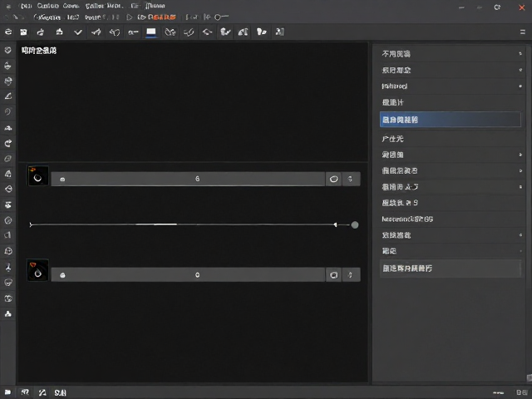
Task: Select the blue highlighted row in the right panel
Action: pyautogui.click(x=450, y=120)
